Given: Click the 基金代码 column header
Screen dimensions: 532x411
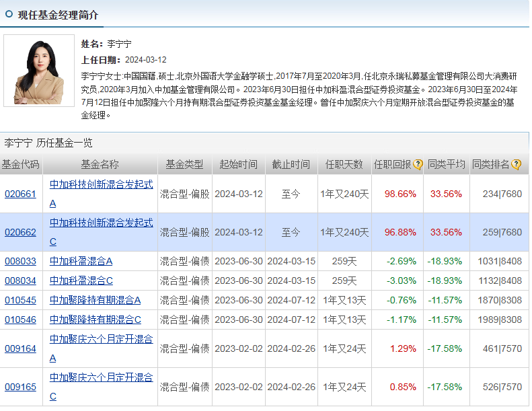Looking at the screenshot, I should (21, 165).
